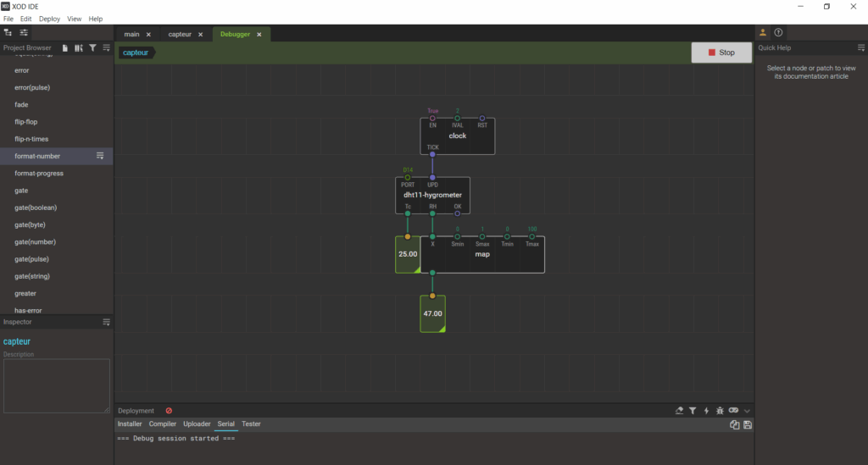Select the format-number node

tap(57, 156)
